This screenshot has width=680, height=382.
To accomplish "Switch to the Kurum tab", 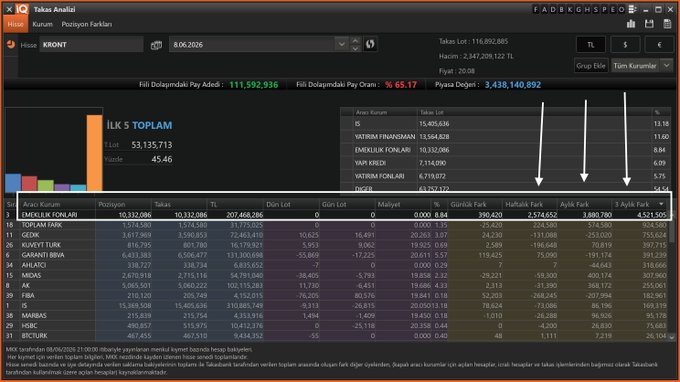I will (x=42, y=24).
